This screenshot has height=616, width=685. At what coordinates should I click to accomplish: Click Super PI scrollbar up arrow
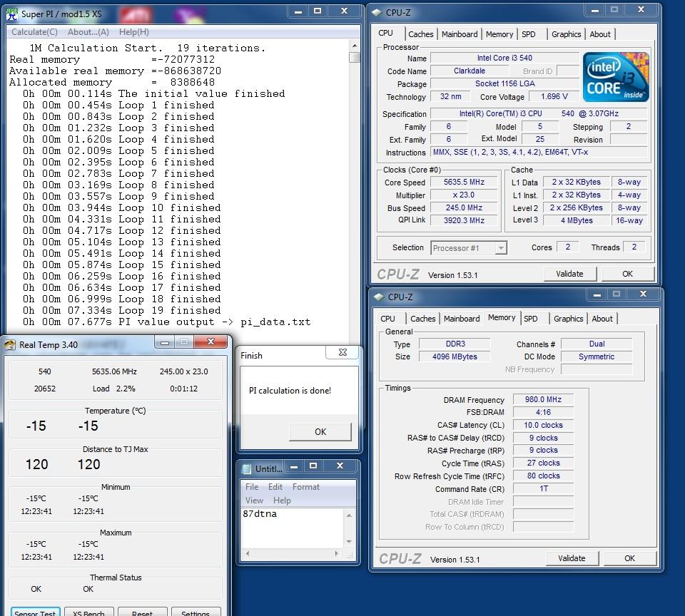tap(355, 46)
